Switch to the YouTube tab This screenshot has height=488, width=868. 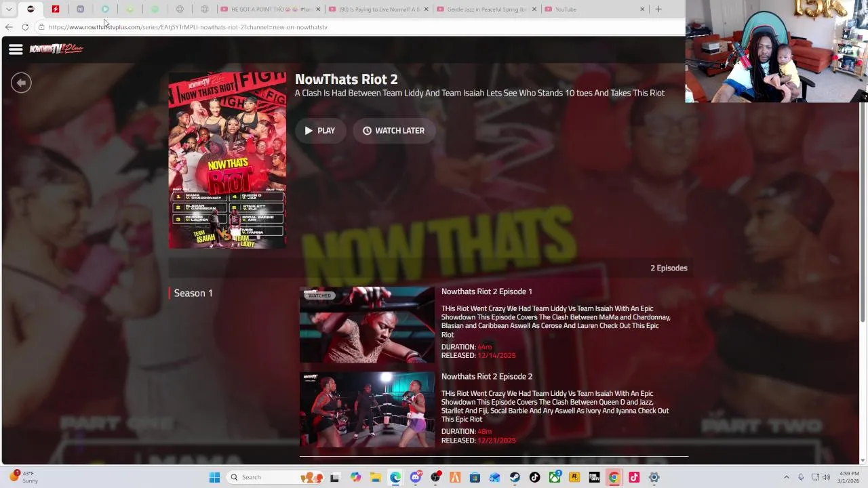(x=590, y=9)
